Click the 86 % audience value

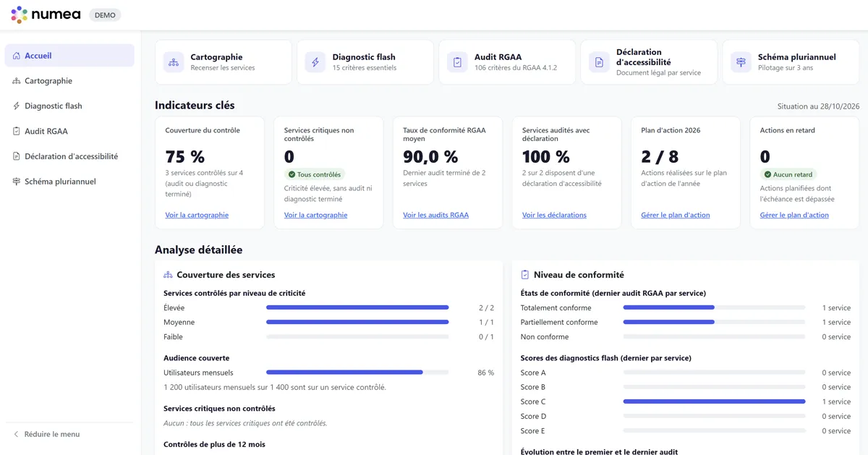click(486, 373)
